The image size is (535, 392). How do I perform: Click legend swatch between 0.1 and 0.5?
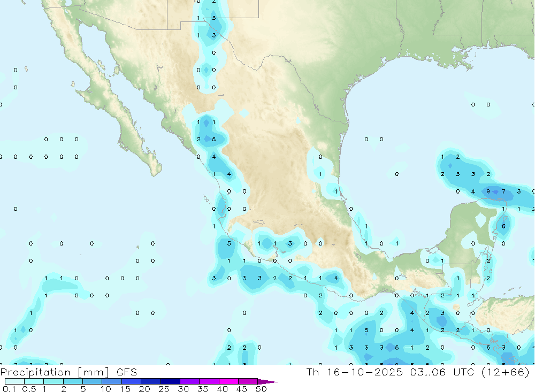pos(14,381)
